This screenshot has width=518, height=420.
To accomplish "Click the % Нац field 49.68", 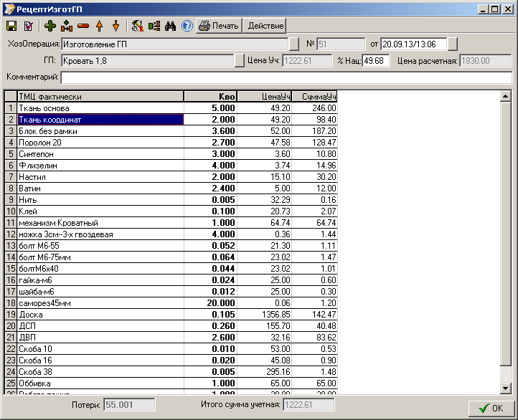I will pos(376,61).
